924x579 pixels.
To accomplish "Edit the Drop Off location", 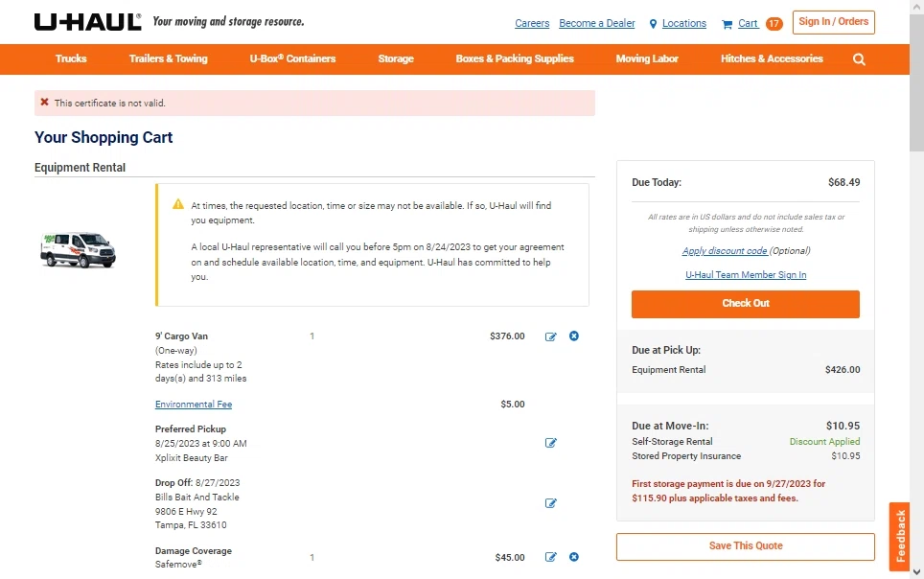I will coord(551,503).
